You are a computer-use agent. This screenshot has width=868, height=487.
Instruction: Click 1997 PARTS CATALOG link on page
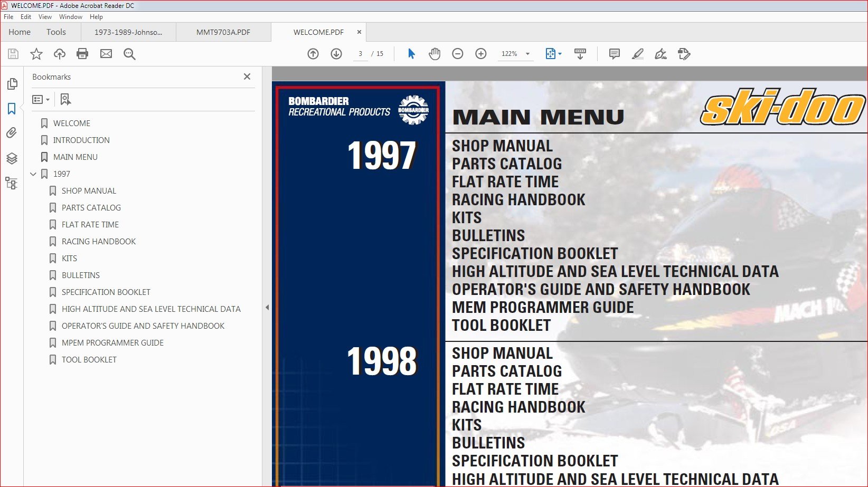click(x=507, y=164)
